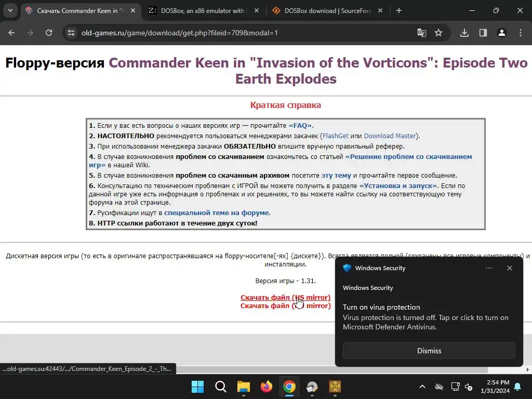Open Windows Security notification options menu
The height and width of the screenshot is (399, 532).
click(488, 268)
